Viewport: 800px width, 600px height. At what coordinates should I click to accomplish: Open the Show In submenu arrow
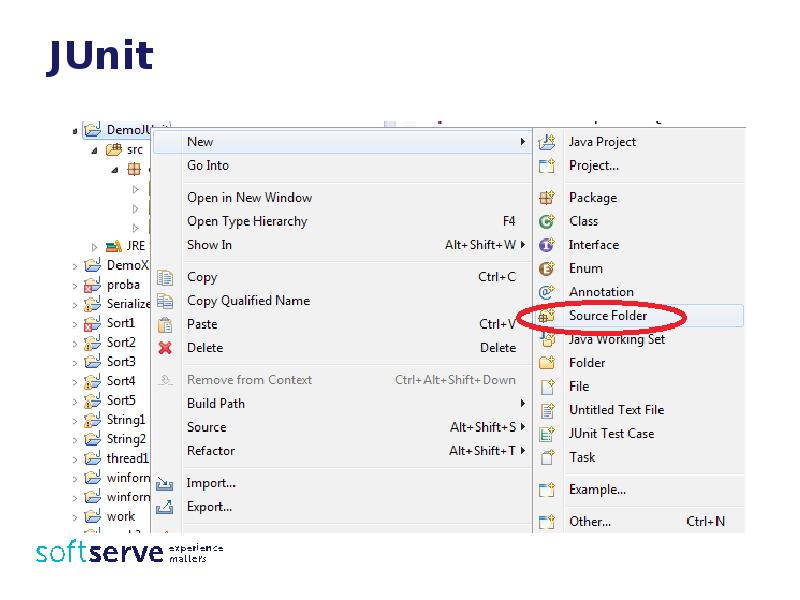(522, 245)
